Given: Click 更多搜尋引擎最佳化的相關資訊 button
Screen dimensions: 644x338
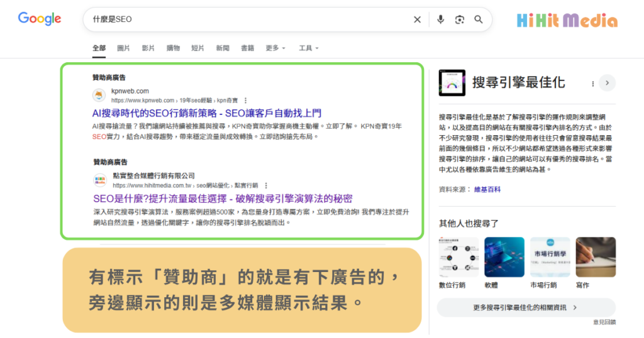Looking at the screenshot, I should click(526, 307).
